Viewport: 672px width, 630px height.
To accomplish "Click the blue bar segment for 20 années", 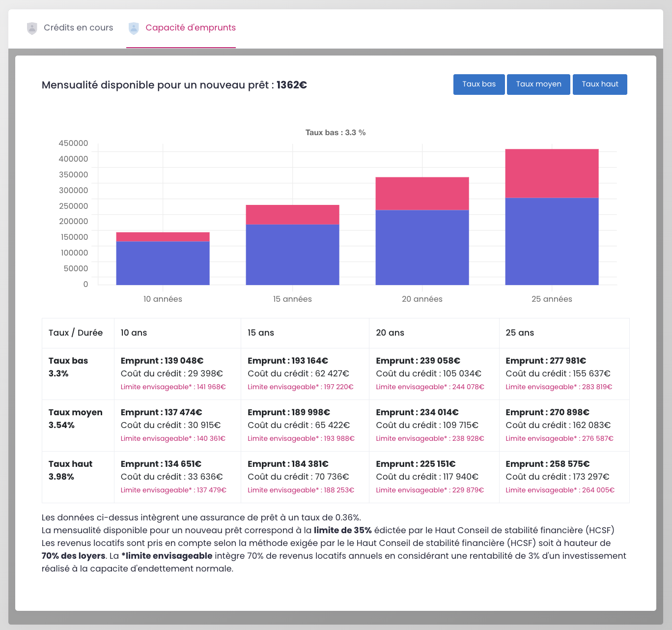I will [422, 247].
